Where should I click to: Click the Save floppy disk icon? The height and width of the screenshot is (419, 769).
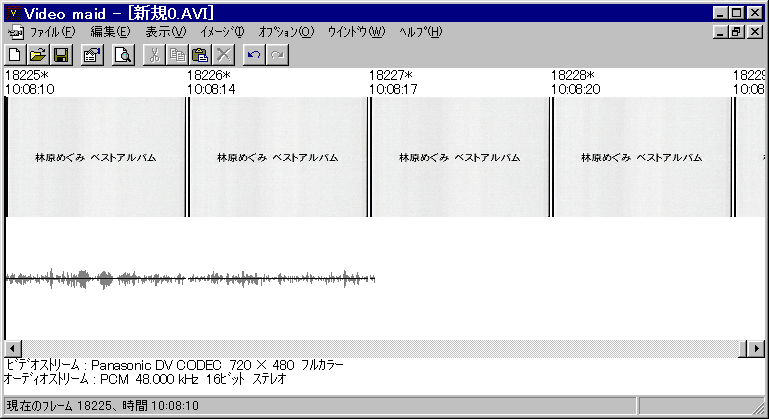[60, 55]
